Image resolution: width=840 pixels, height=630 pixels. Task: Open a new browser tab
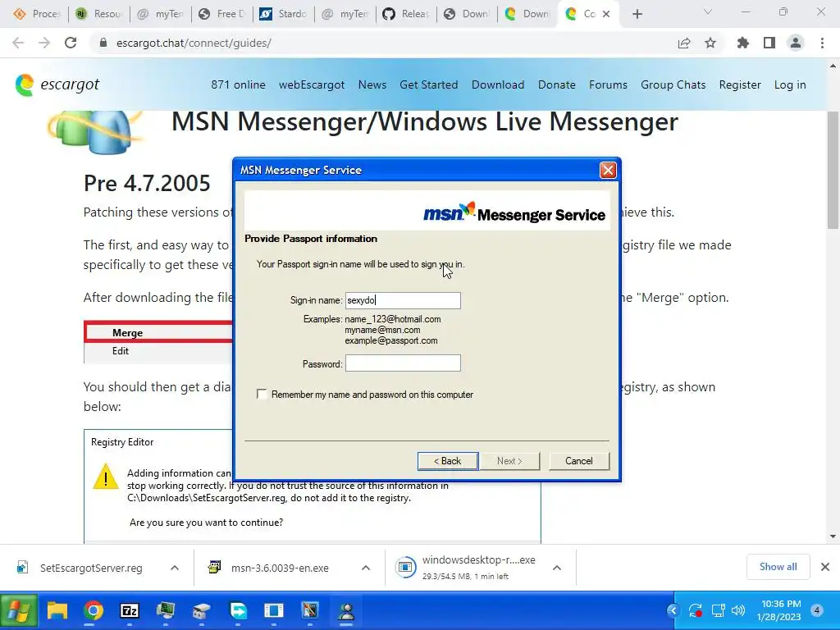[637, 14]
